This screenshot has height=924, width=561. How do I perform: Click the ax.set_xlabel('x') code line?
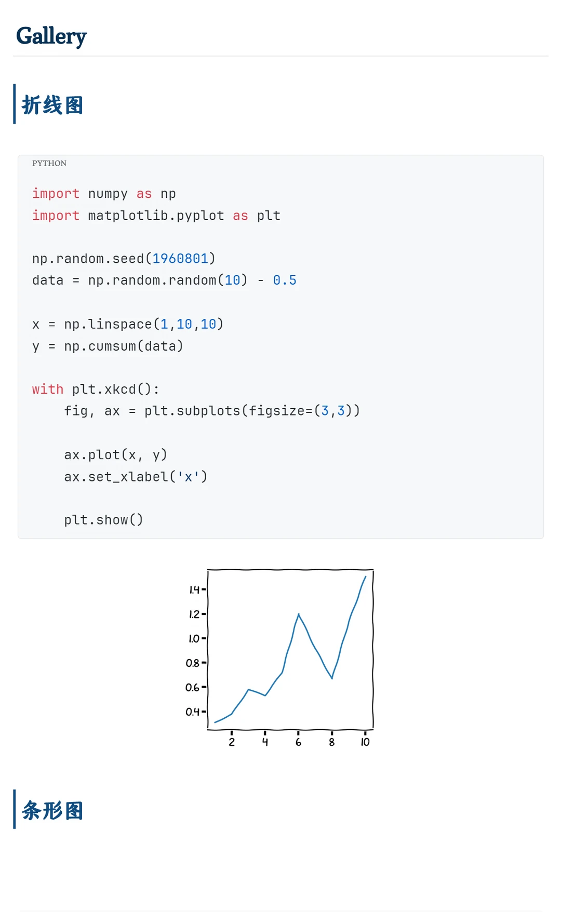pyautogui.click(x=136, y=477)
